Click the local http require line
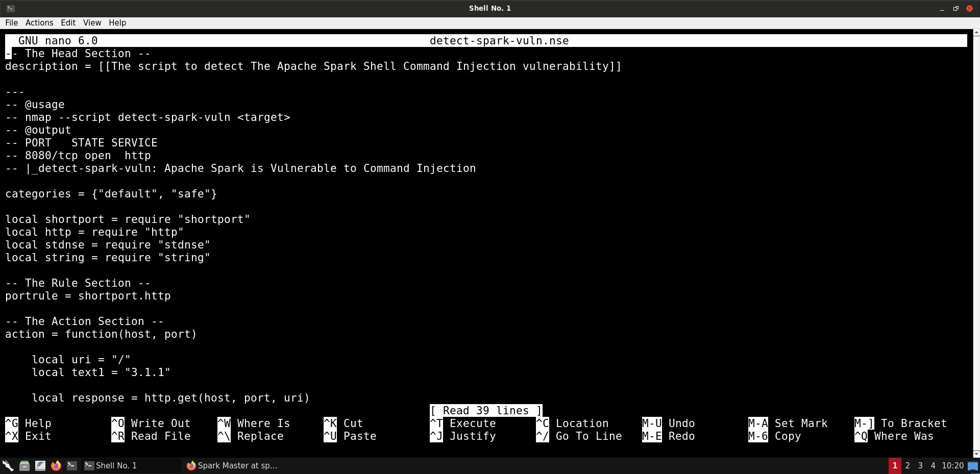Screen dimensions: 980x474 [94, 232]
